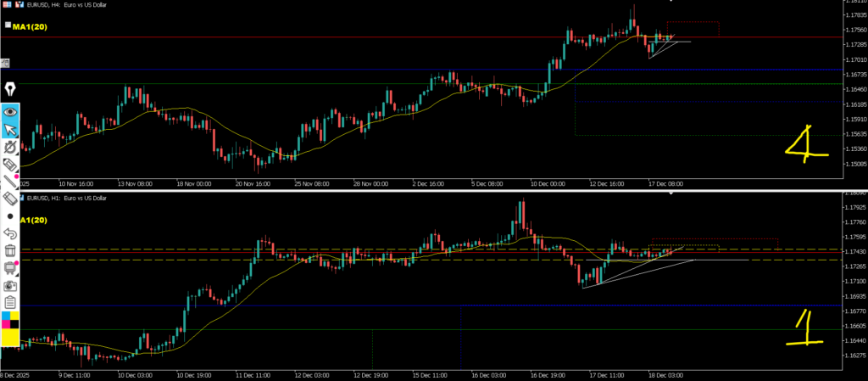
Task: Toggle the eye visibility button in the drawing toolbar
Action: (10, 112)
